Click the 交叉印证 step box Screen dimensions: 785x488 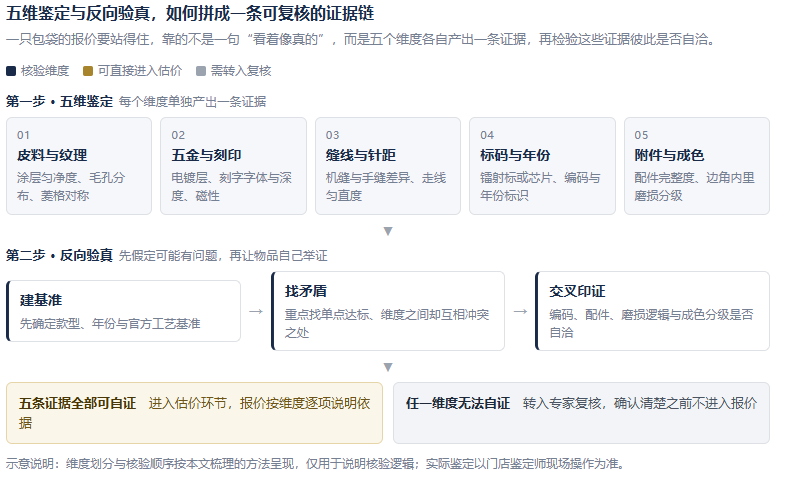click(652, 311)
